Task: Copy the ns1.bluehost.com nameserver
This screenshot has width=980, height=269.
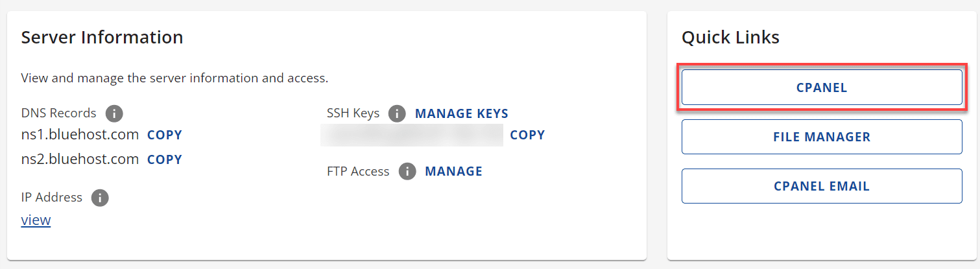Action: click(x=165, y=135)
